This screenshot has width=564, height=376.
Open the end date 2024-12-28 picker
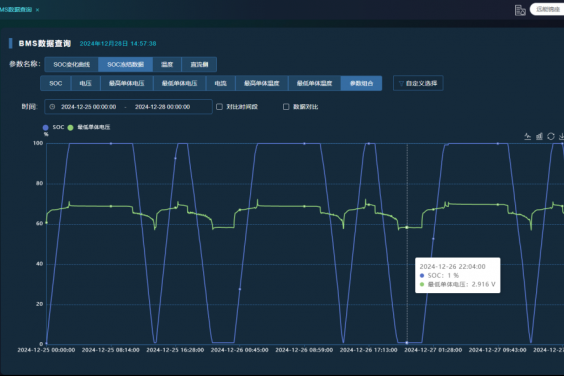tap(163, 107)
